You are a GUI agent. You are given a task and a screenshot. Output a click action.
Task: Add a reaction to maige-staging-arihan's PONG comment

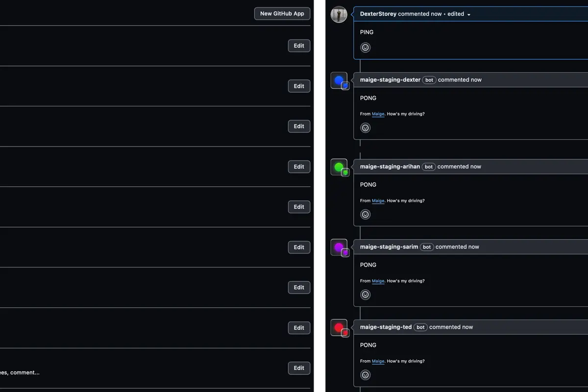tap(365, 214)
